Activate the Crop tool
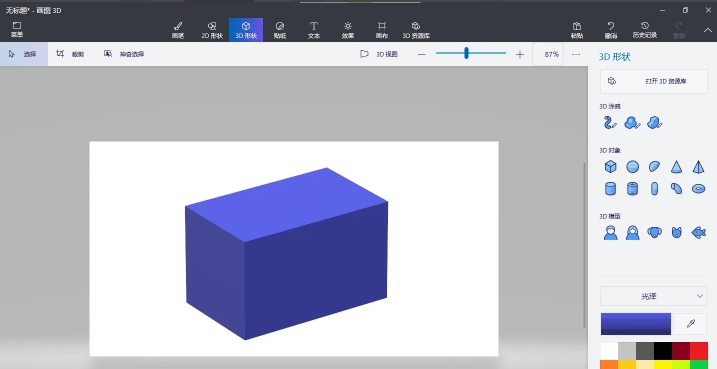The height and width of the screenshot is (369, 717). coord(70,54)
